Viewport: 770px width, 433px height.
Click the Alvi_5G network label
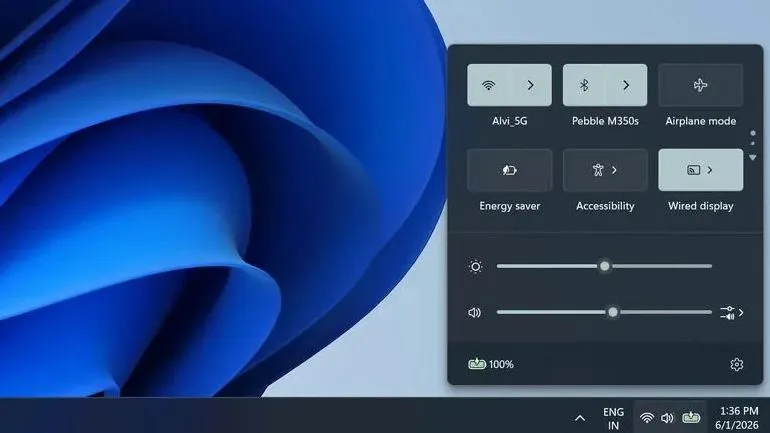(x=510, y=121)
